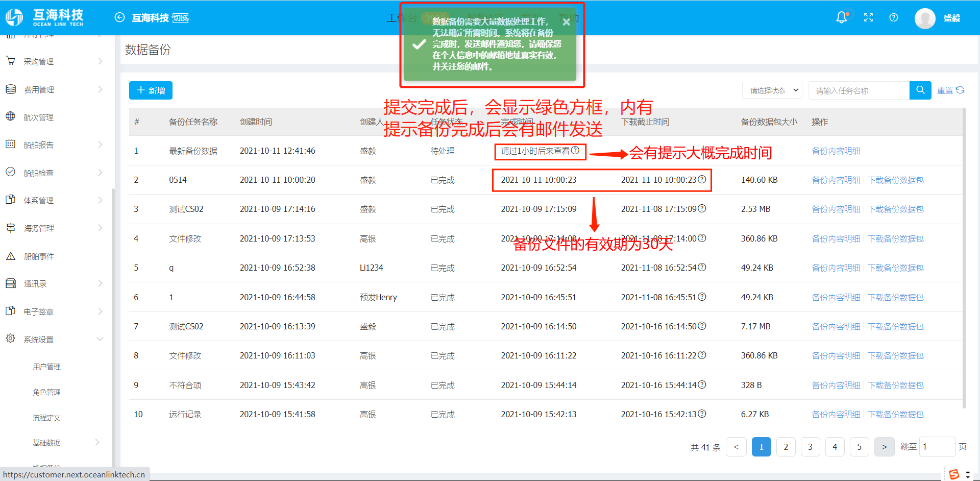Viewport: 980px width, 481px height.
Task: Click the 请输入任务名称 search field
Action: coord(859,90)
